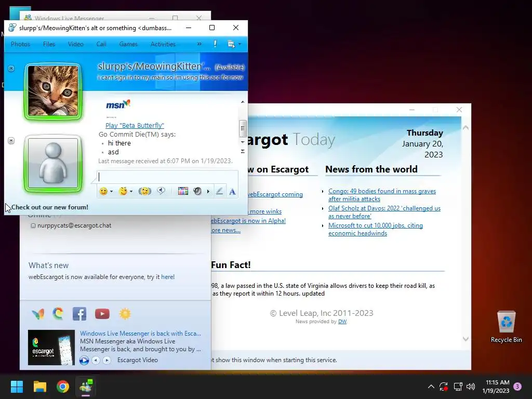Open the Call menu
532x399 pixels.
(x=101, y=44)
